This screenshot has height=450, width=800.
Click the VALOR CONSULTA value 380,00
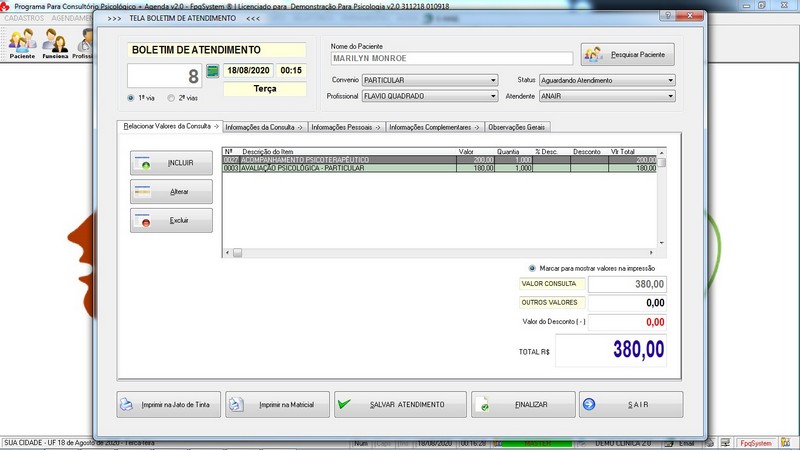click(627, 284)
